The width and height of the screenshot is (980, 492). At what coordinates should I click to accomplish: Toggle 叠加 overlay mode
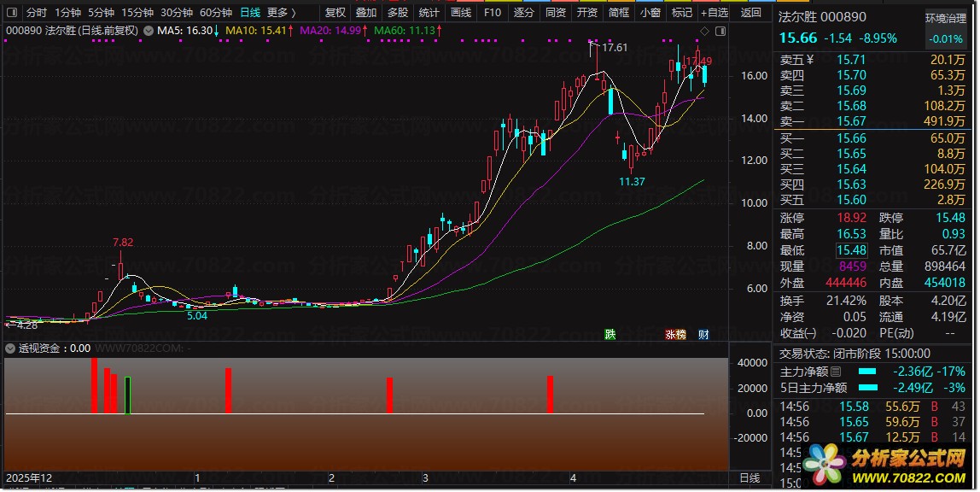point(366,13)
